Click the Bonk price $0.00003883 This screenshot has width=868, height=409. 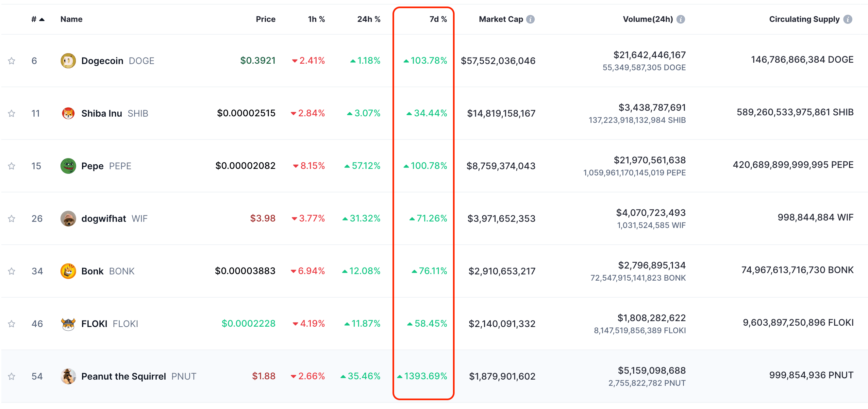coord(245,270)
